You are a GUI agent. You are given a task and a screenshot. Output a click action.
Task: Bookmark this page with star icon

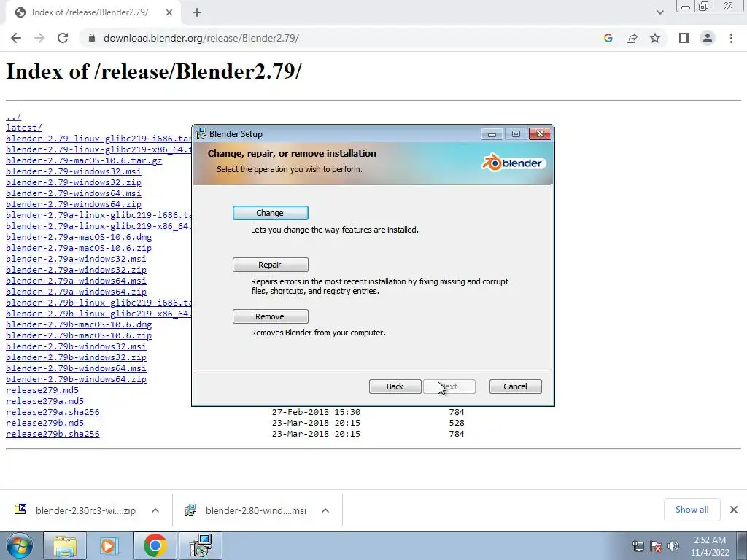point(655,38)
